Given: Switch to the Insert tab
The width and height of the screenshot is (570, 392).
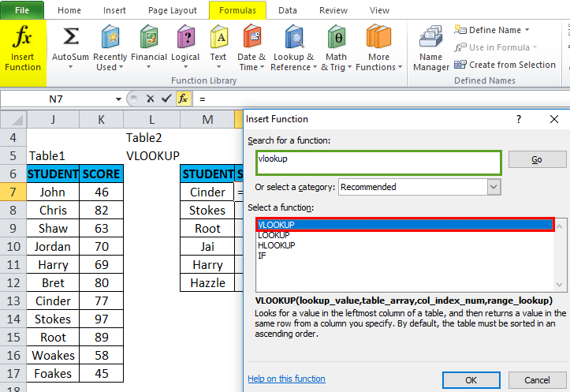Looking at the screenshot, I should tap(114, 10).
